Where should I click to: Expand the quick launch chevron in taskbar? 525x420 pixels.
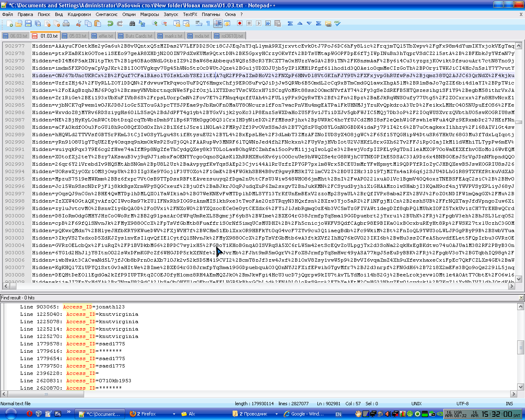coord(68,412)
